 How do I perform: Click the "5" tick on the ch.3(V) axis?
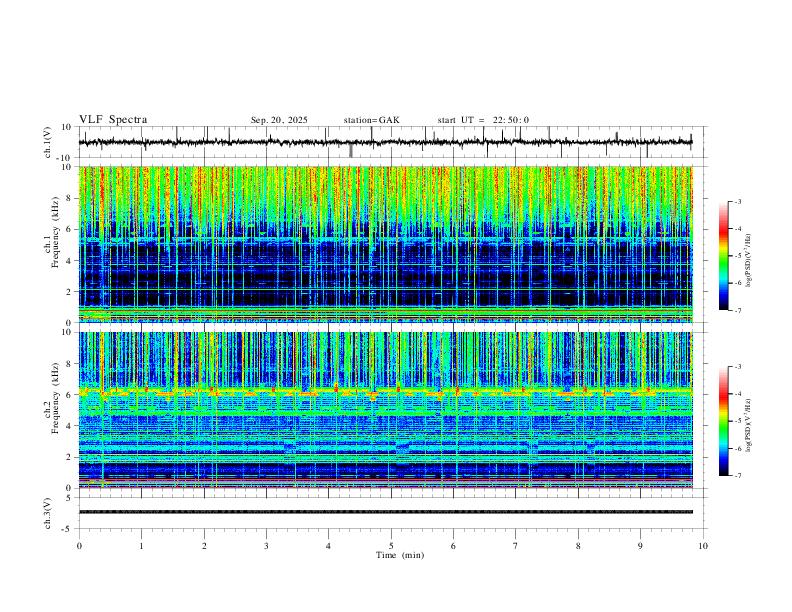(70, 497)
